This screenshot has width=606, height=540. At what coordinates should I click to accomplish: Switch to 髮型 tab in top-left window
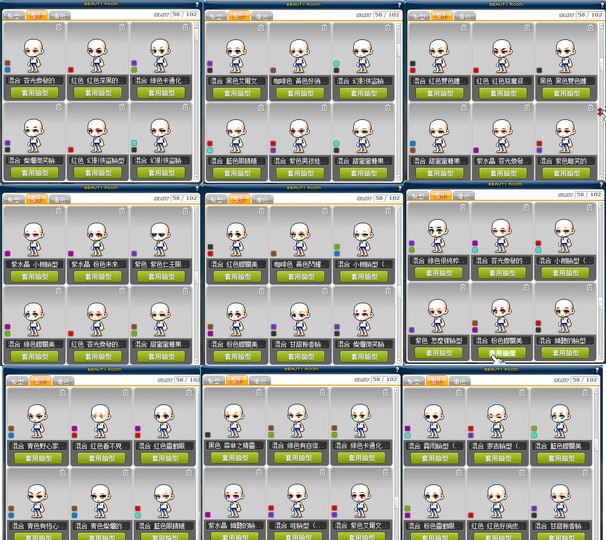15,16
